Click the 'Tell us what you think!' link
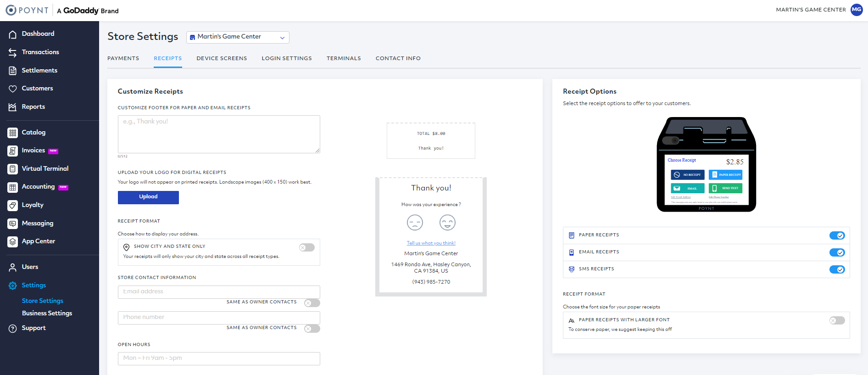Viewport: 868px width, 375px height. click(431, 243)
